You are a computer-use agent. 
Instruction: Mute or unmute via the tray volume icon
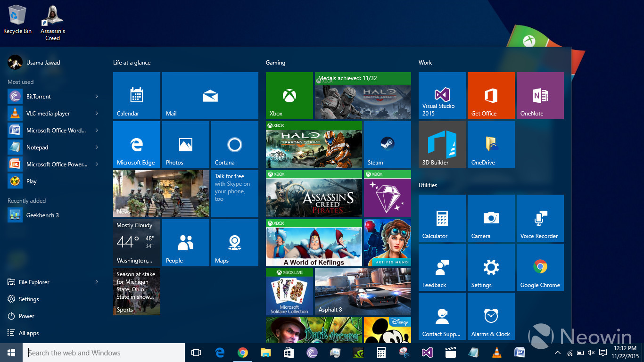pyautogui.click(x=591, y=353)
